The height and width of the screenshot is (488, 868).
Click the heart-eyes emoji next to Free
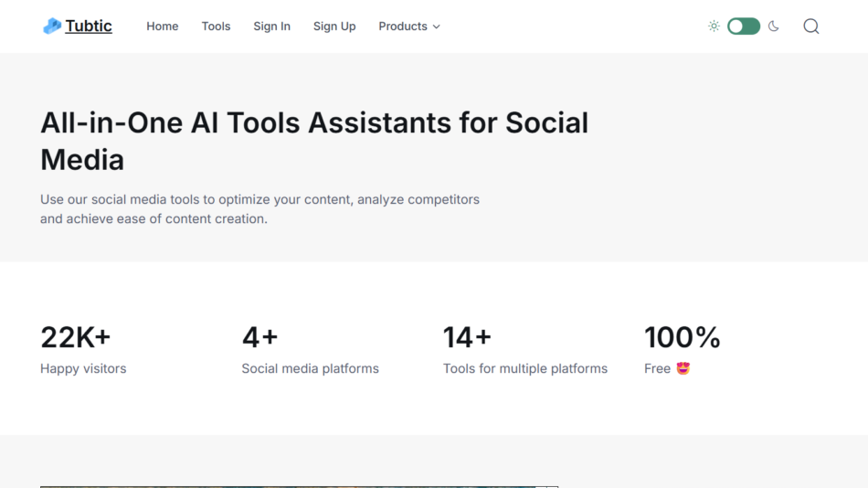(x=683, y=369)
